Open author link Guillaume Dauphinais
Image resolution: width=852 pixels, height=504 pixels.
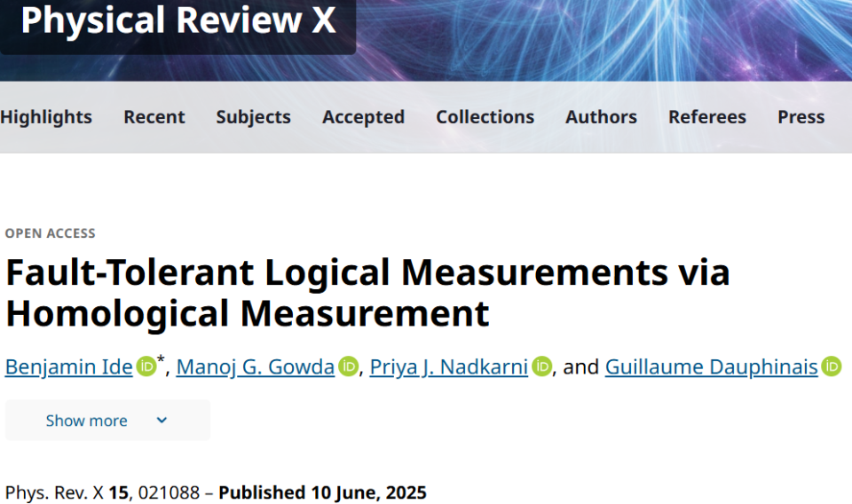[x=711, y=367]
